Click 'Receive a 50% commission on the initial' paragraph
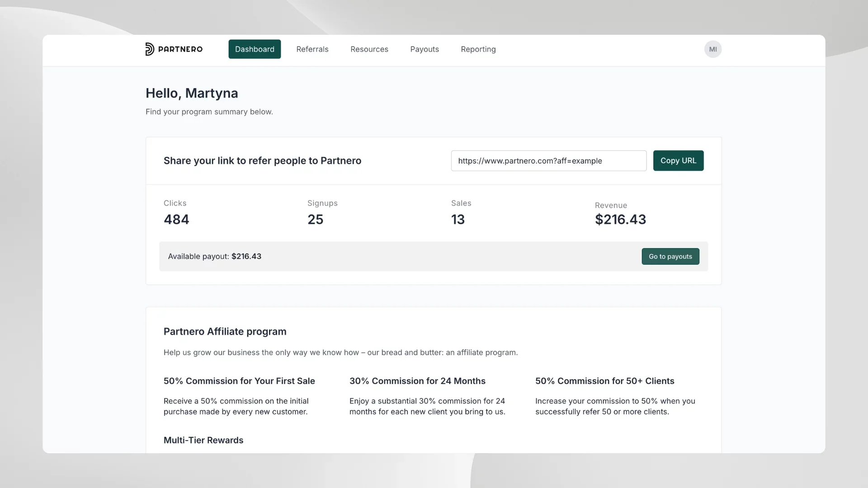The image size is (868, 488). pyautogui.click(x=236, y=406)
